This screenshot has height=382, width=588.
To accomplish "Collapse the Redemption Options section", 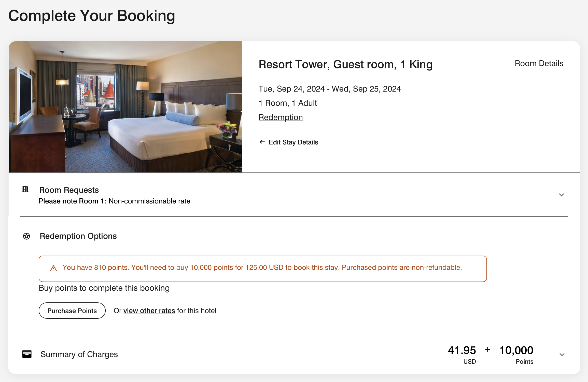I will (78, 236).
